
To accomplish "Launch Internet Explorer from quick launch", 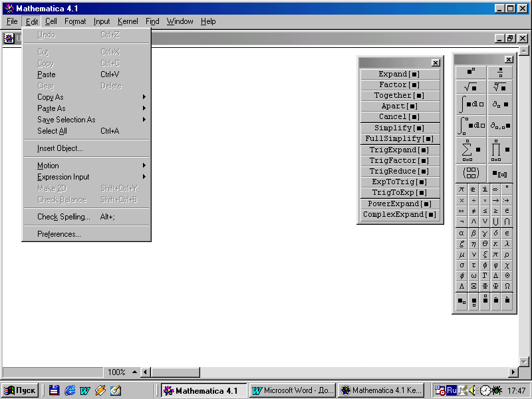I will (70, 390).
